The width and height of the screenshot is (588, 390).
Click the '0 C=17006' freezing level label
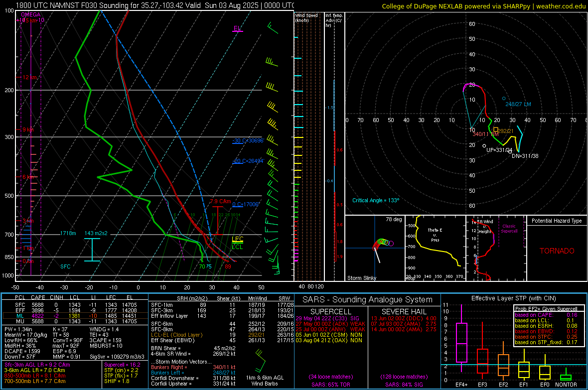pos(246,204)
